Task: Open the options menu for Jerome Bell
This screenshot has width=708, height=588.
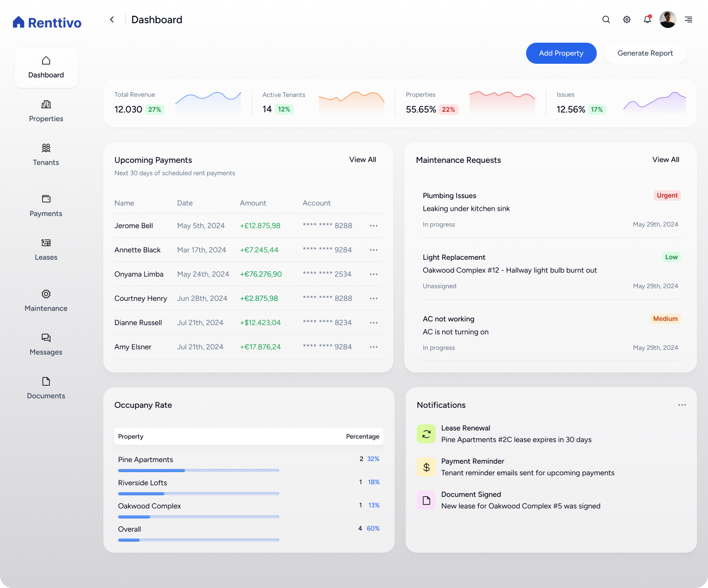Action: click(374, 226)
